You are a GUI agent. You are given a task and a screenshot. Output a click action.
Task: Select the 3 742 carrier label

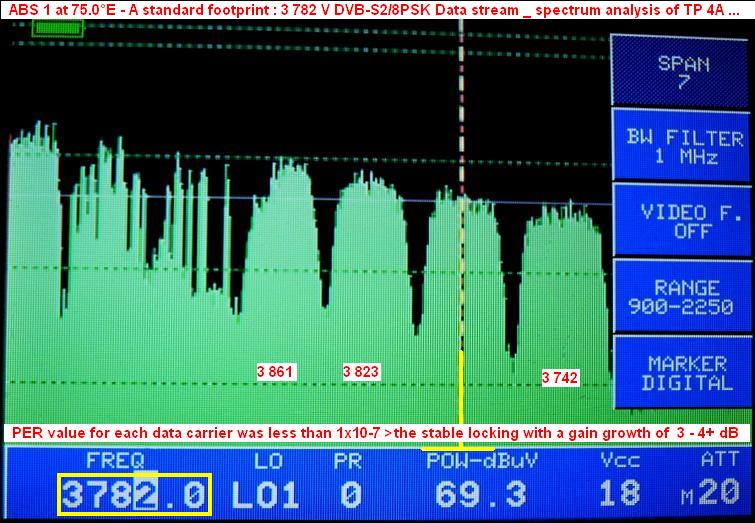click(x=560, y=377)
